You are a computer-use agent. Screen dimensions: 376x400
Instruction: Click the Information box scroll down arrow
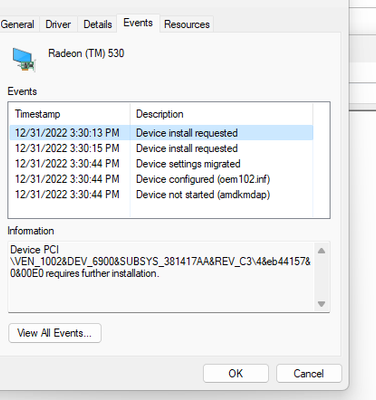pyautogui.click(x=321, y=304)
